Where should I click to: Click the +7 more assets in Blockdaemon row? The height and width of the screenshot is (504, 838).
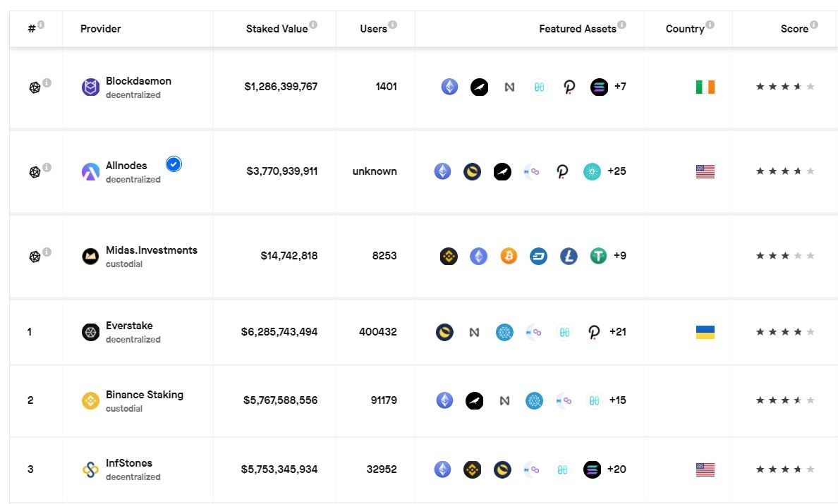pos(620,87)
